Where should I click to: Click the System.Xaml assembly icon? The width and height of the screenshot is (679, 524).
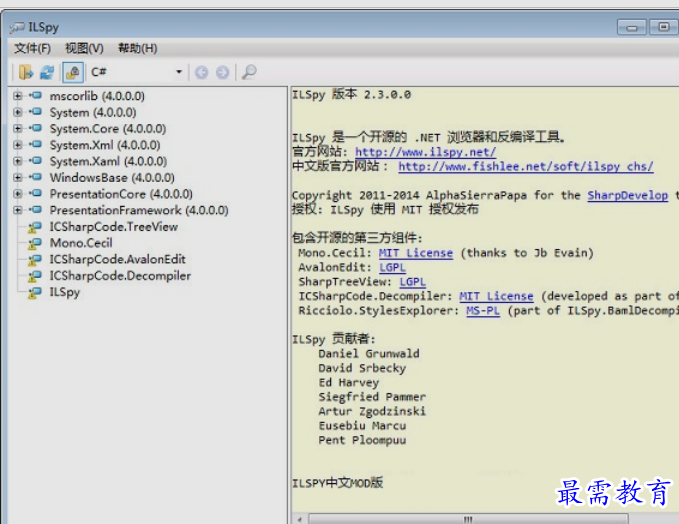coord(36,161)
